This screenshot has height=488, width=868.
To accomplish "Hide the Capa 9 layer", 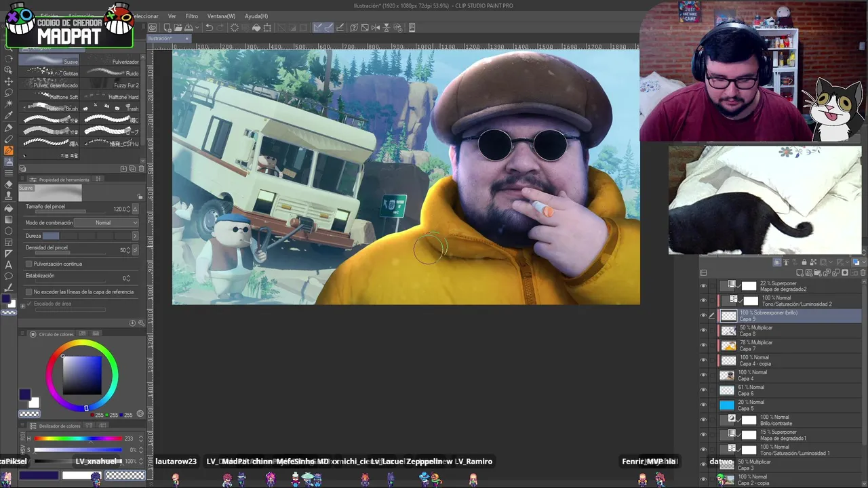I will (x=703, y=316).
